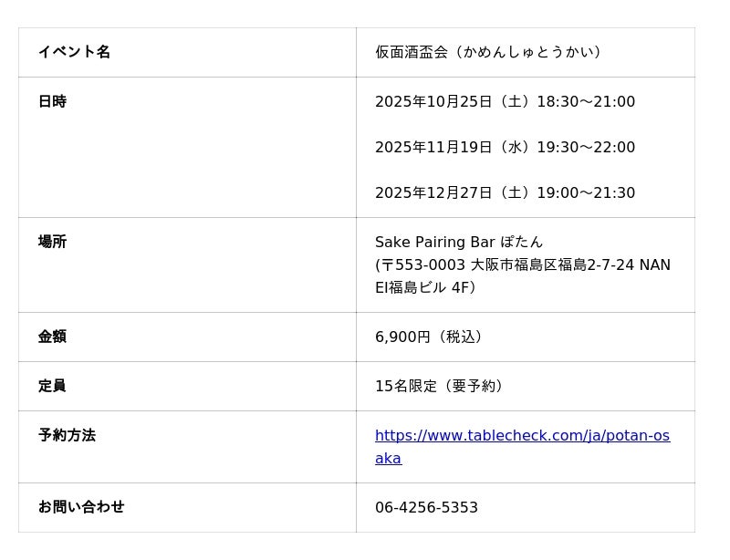
Task: Click the お問い合わせ label cell
Action: click(81, 507)
